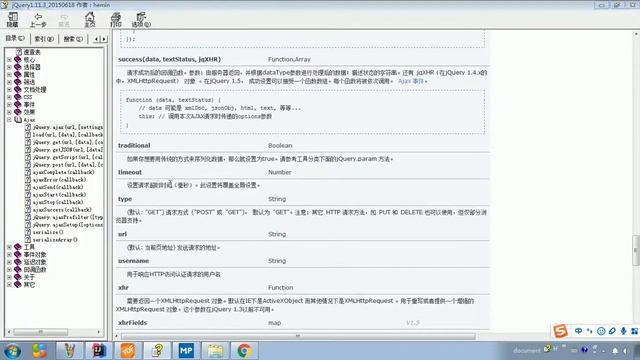Expand the 事件对象 tree node

coord(9,254)
